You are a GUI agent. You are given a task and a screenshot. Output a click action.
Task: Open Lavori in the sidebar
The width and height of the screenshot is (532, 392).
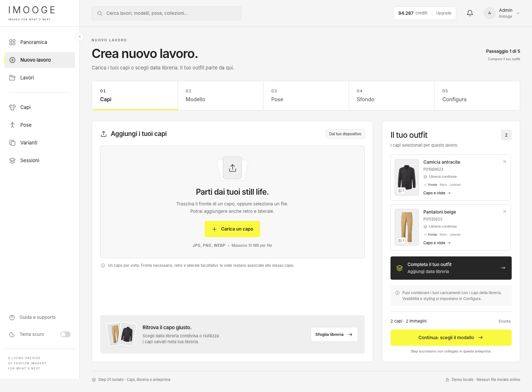pyautogui.click(x=40, y=78)
